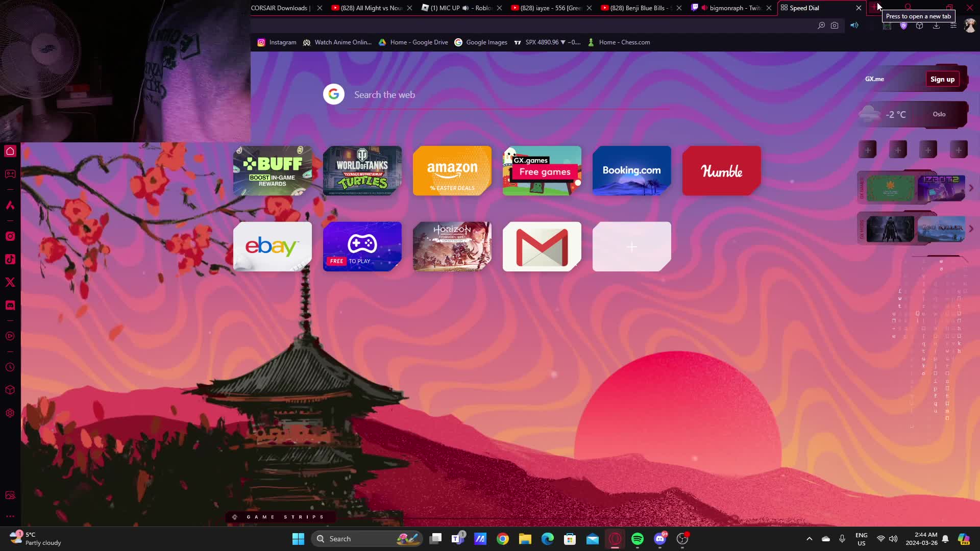The image size is (980, 551).
Task: Open the Home icon in Opera sidebar
Action: click(10, 151)
